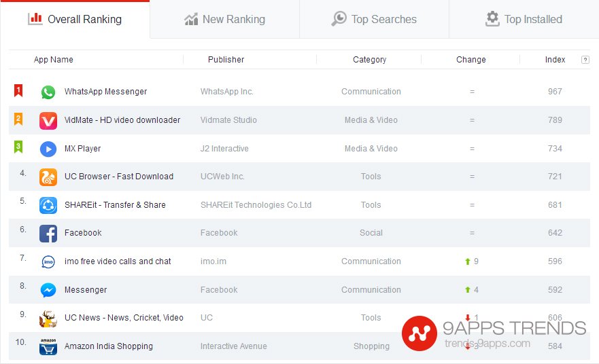
Task: Click publisher imo.im
Action: tap(213, 261)
